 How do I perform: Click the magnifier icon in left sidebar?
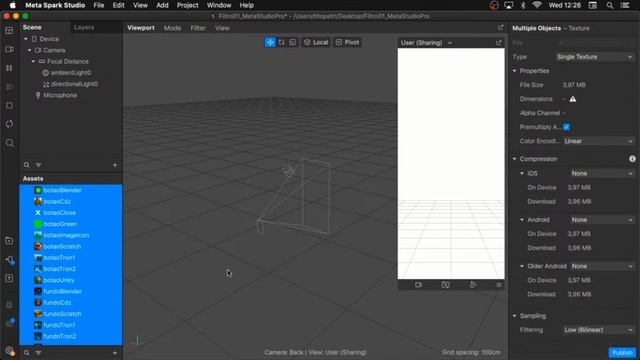9,143
